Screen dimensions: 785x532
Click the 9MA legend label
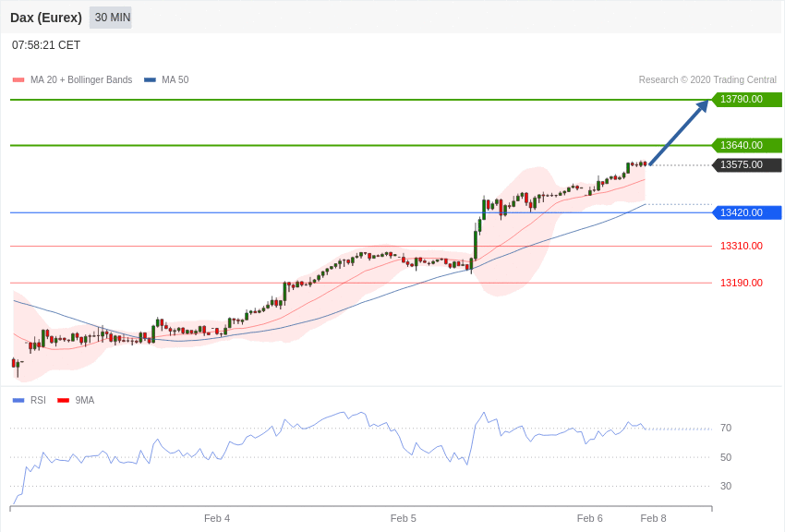[x=85, y=400]
